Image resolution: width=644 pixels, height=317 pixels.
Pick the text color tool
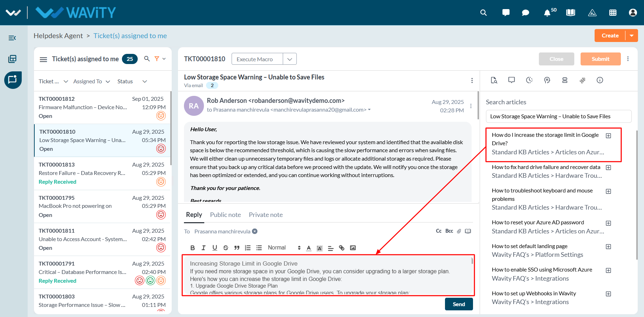coord(309,248)
